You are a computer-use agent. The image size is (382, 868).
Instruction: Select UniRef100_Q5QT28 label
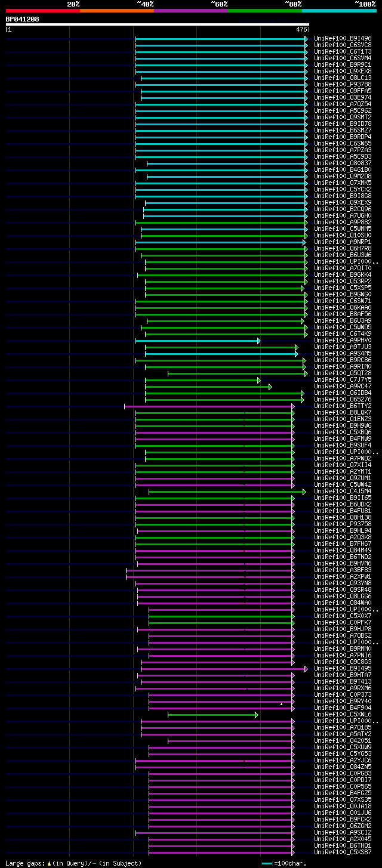coord(343,373)
